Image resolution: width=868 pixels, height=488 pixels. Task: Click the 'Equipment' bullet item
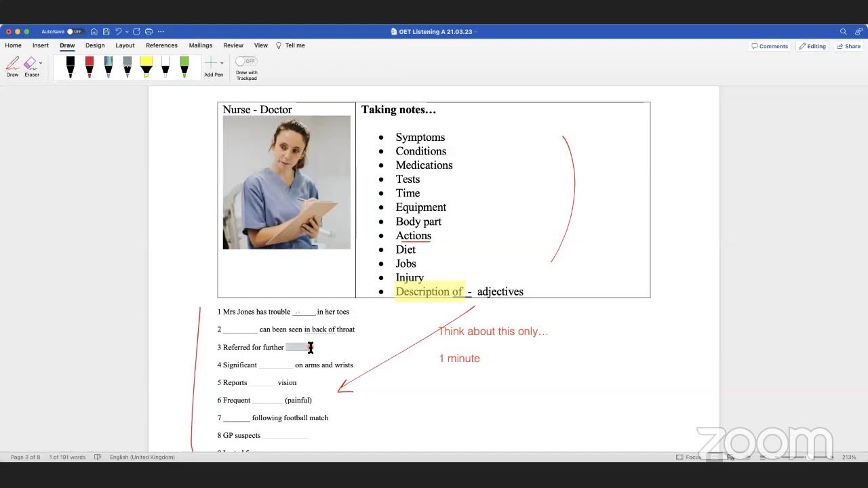tap(421, 207)
